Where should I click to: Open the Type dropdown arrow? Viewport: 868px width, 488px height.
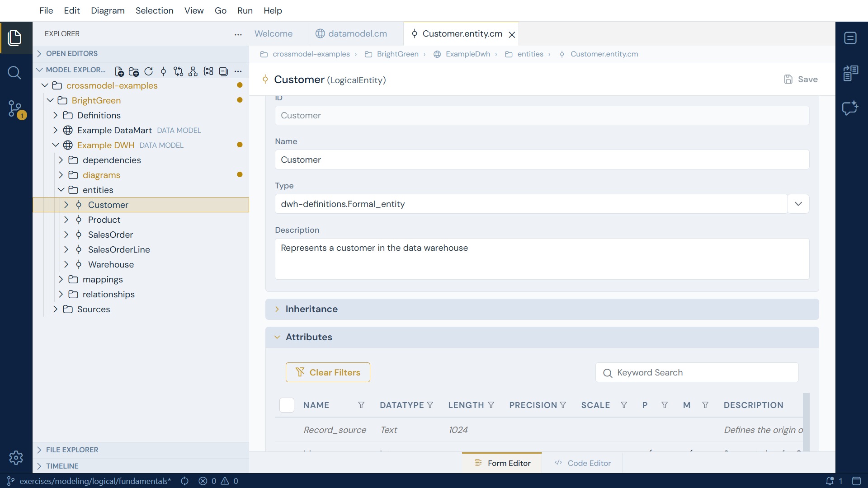798,204
